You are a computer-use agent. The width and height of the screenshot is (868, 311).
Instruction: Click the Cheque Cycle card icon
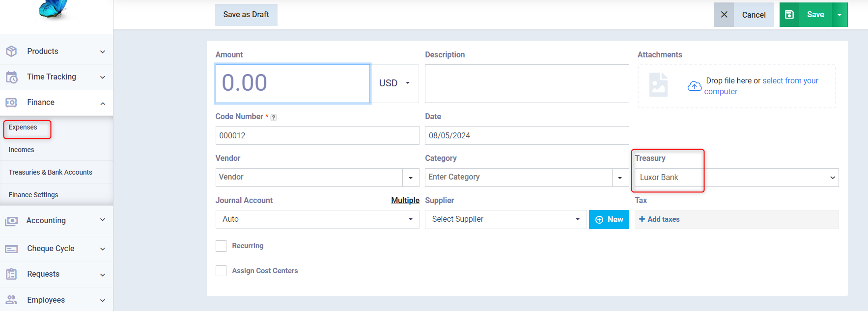[x=11, y=249]
